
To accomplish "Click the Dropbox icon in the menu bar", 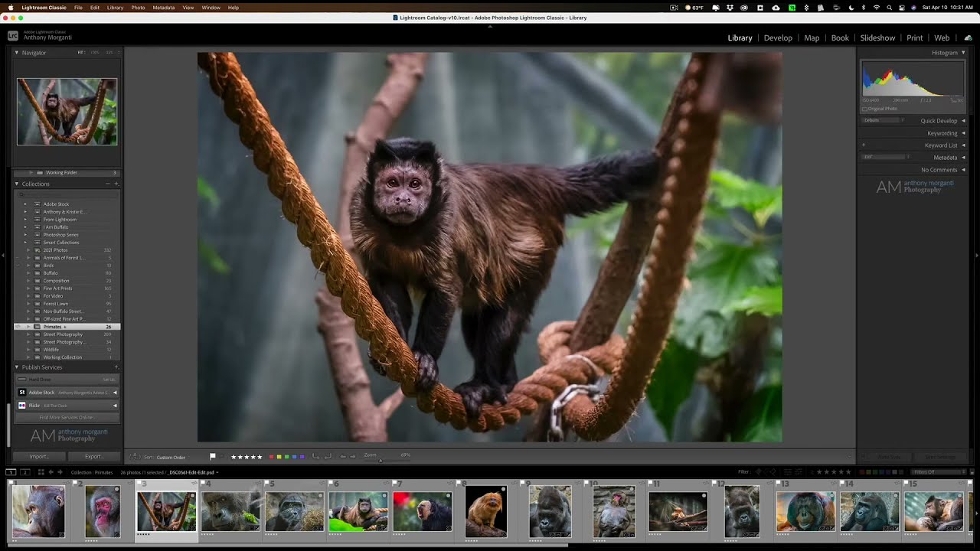I will (x=730, y=8).
